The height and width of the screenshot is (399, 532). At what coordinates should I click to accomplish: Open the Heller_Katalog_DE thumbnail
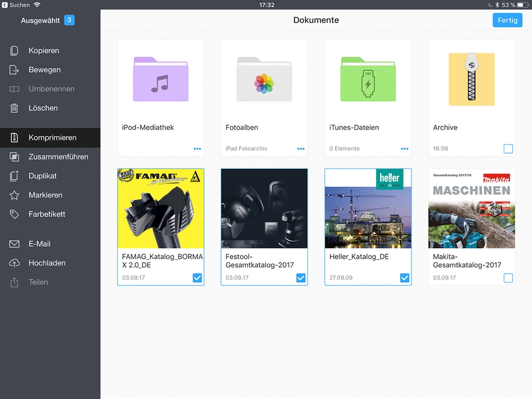[x=368, y=209]
